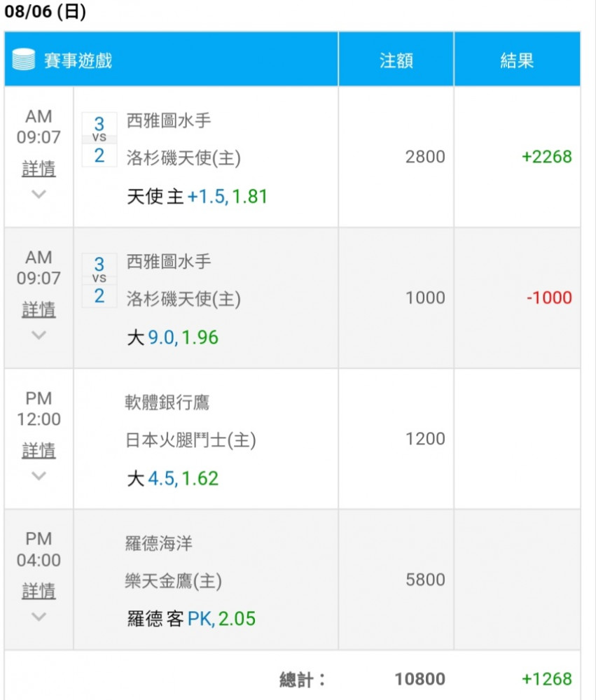The image size is (596, 700).
Task: Open 詳情 link for the 大 9.0 bet
Action: pos(39,309)
